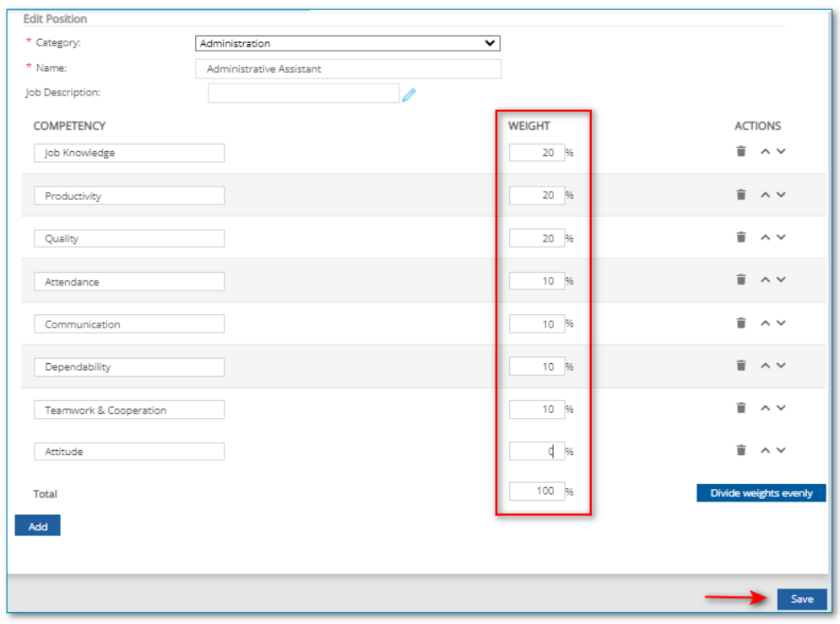The height and width of the screenshot is (624, 840).
Task: Open the Category dropdown
Action: 347,43
